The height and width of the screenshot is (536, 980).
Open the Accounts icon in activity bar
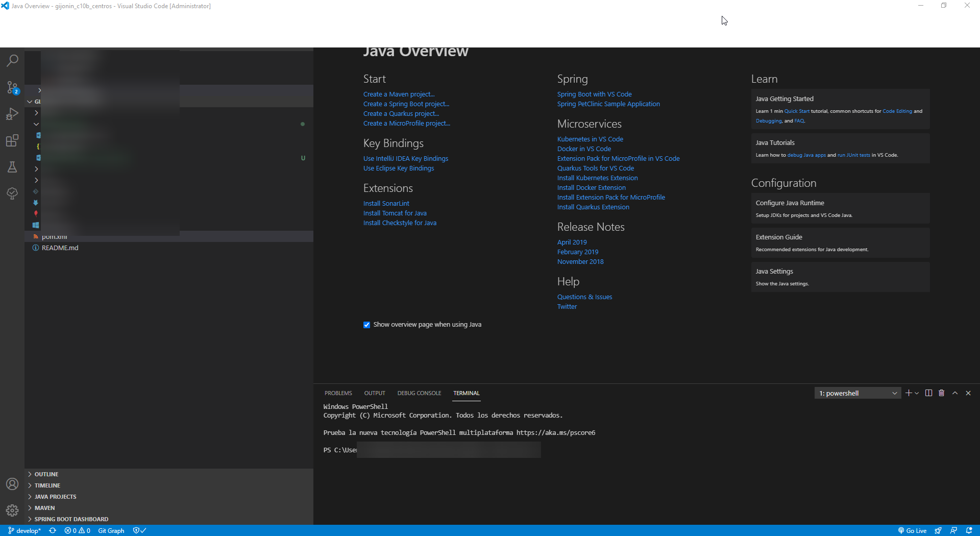click(x=12, y=484)
